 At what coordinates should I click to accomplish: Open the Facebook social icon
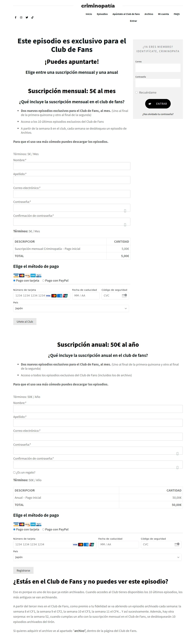click(16, 18)
